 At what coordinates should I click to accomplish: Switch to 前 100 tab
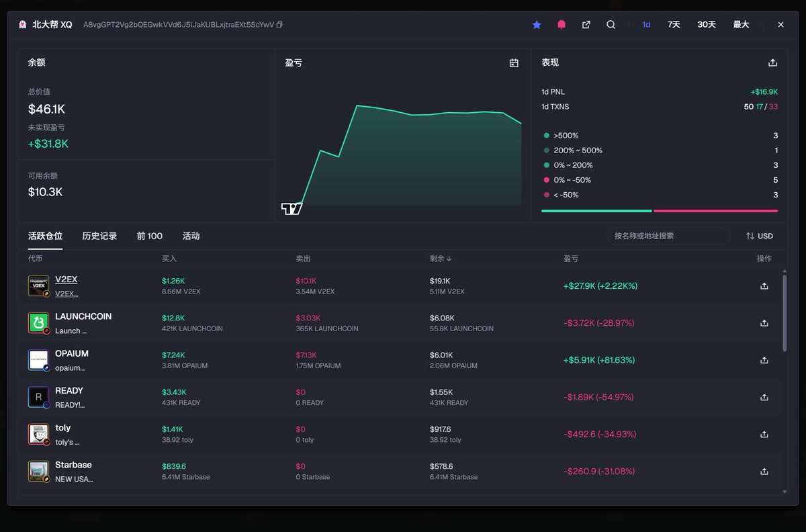click(149, 236)
